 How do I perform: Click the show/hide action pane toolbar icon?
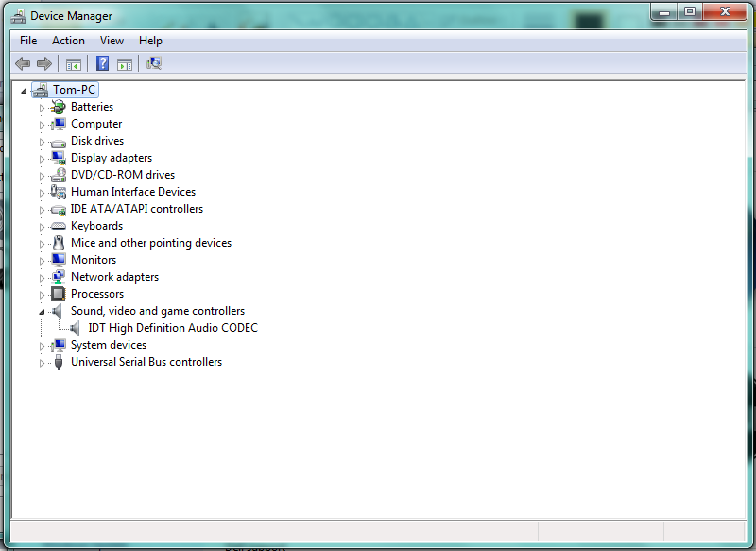click(x=125, y=63)
